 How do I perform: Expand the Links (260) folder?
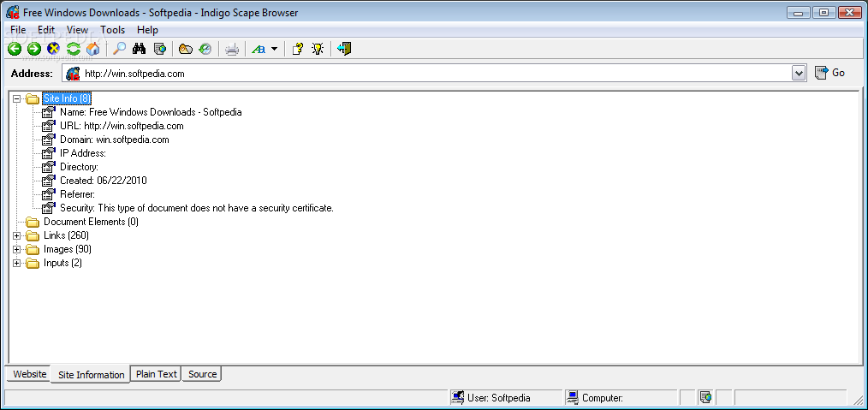click(x=16, y=235)
